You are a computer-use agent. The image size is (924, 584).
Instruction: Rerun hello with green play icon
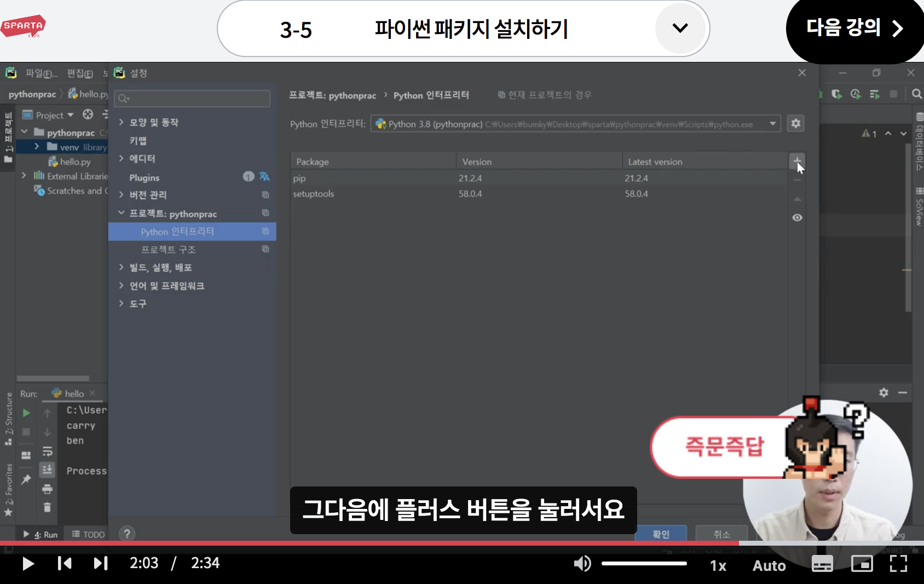26,413
